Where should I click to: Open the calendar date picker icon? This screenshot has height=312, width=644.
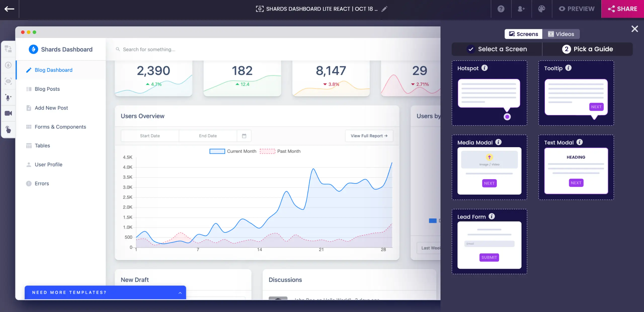[x=244, y=136]
